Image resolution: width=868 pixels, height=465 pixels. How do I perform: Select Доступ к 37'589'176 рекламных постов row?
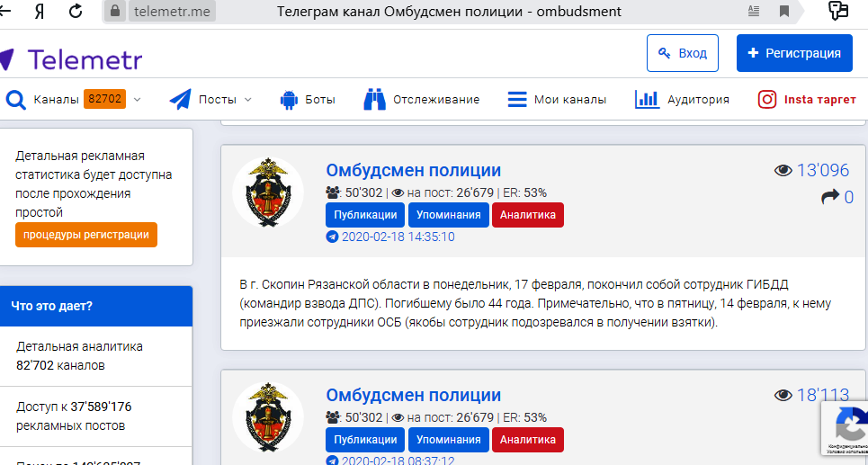(x=95, y=416)
